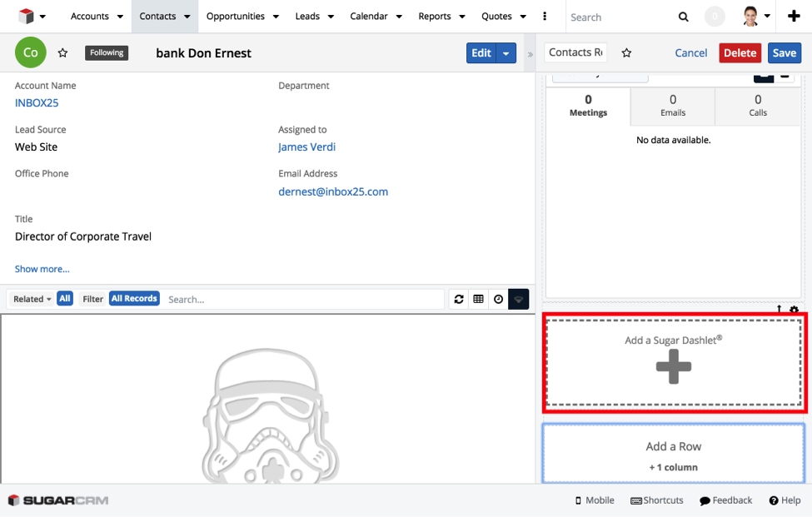812x517 pixels.
Task: Select the Emails tab in dashlet
Action: (x=673, y=106)
